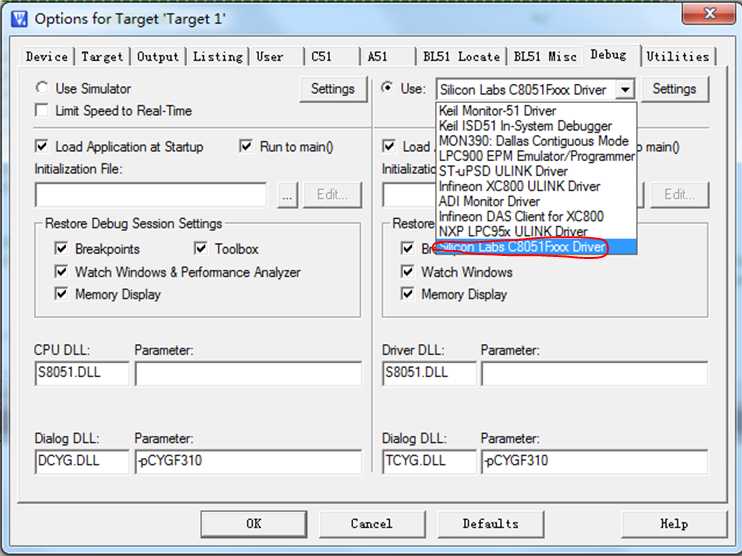Click the DCYG.DLL Parameter field
The image size is (742, 556).
pyautogui.click(x=248, y=461)
